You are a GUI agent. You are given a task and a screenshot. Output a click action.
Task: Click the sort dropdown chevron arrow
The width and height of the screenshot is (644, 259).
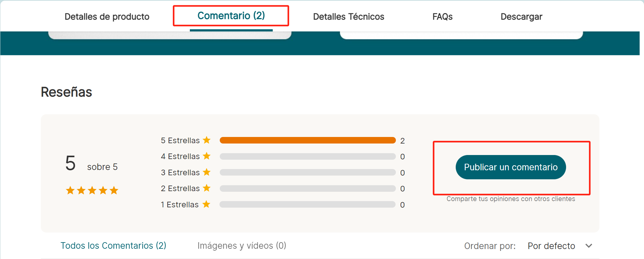[589, 246]
